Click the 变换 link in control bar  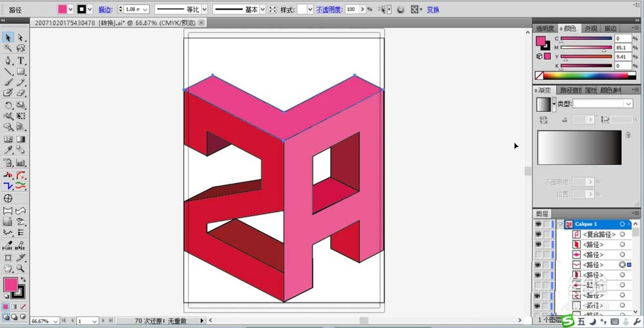coord(433,10)
